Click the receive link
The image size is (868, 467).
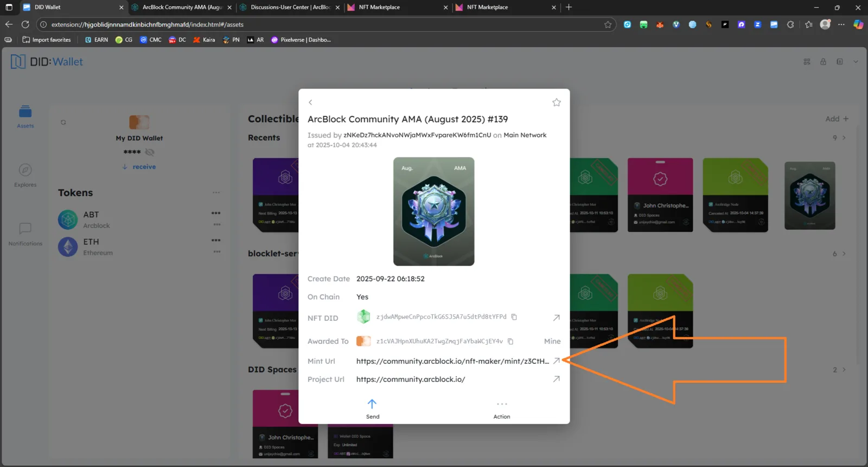[139, 167]
